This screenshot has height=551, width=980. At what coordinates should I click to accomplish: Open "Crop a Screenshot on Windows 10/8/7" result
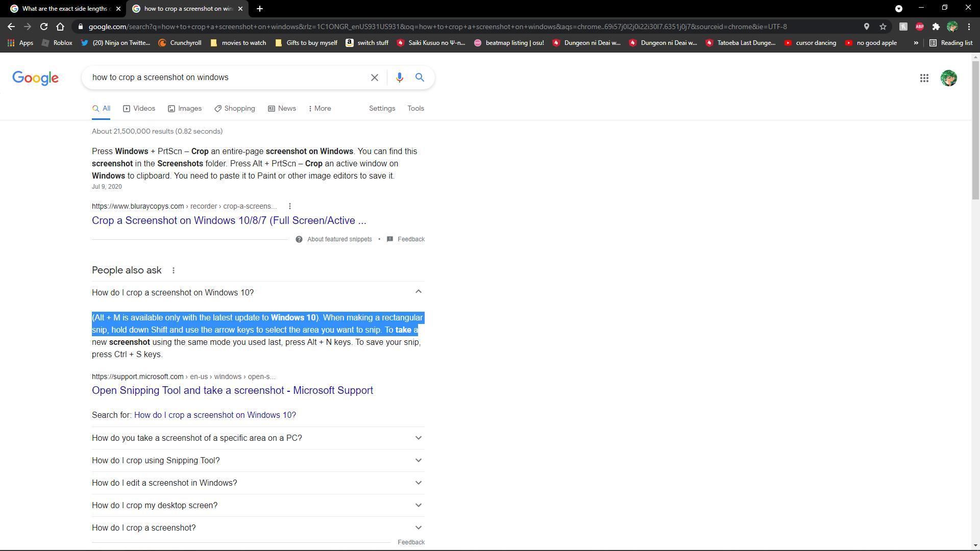(x=229, y=220)
